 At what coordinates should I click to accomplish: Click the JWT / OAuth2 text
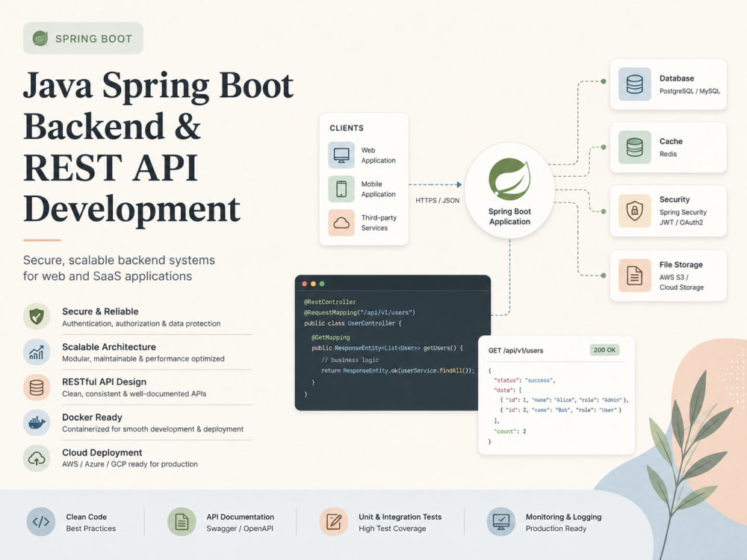click(x=681, y=223)
